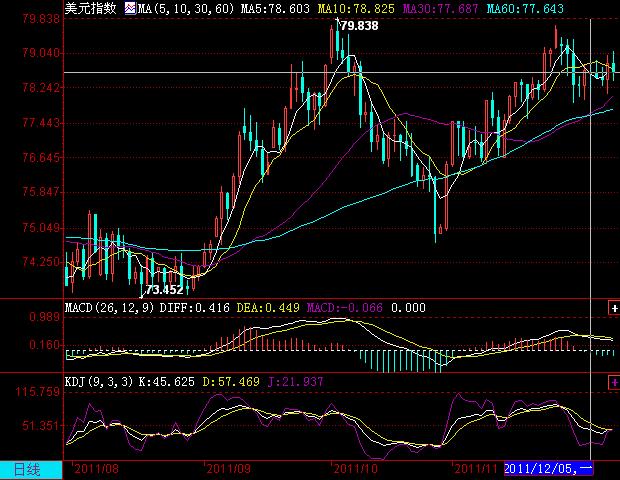Image resolution: width=620 pixels, height=480 pixels.
Task: Click the 0.000 value in MACD header
Action: [x=408, y=308]
